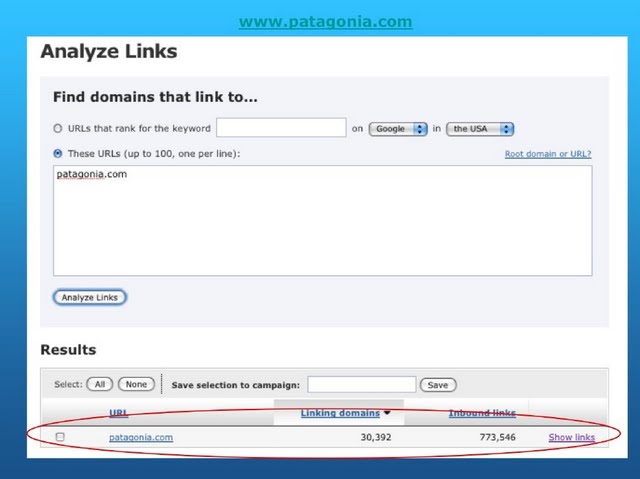Open 'the USA' country dropdown
This screenshot has width=640, height=479.
[x=480, y=129]
